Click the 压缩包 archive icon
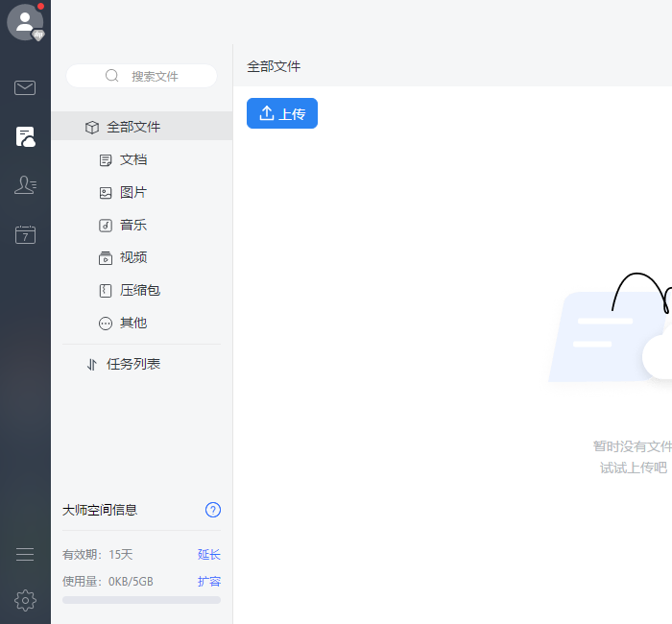Image resolution: width=672 pixels, height=624 pixels. point(106,291)
